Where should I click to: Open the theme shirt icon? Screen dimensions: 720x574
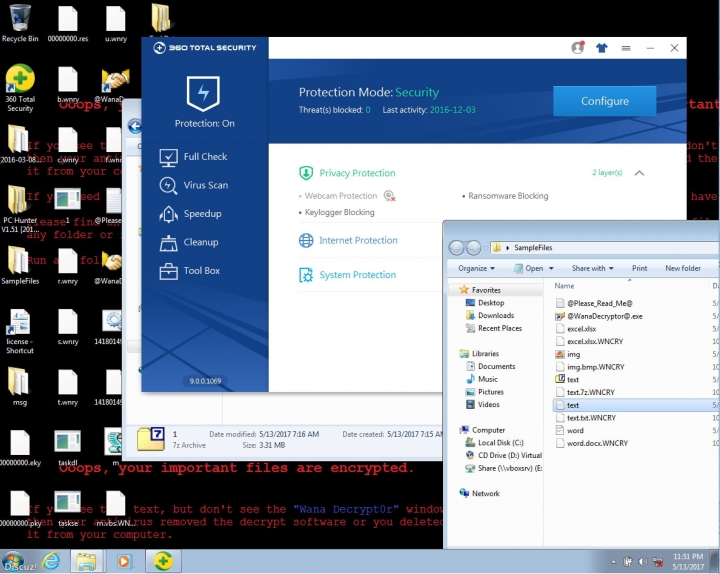click(x=602, y=48)
